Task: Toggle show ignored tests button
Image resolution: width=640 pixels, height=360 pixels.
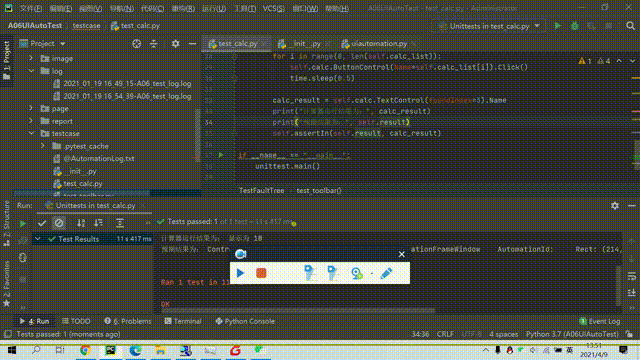Action: 59,223
